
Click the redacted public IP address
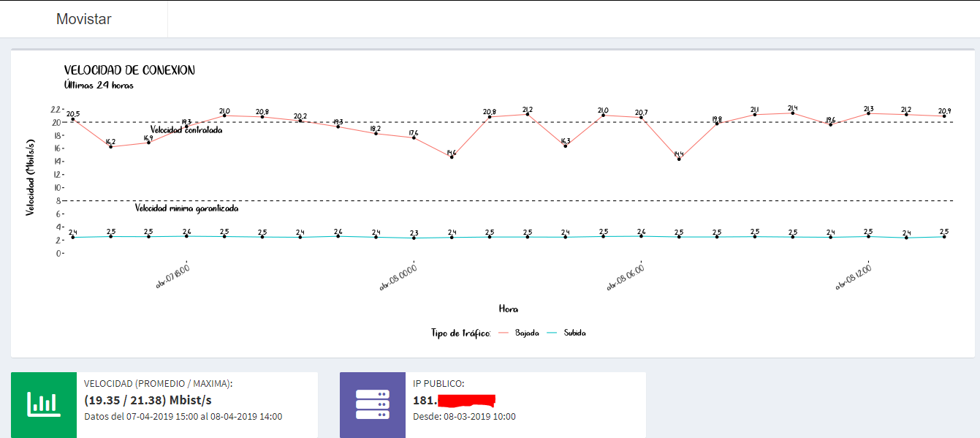pos(455,401)
